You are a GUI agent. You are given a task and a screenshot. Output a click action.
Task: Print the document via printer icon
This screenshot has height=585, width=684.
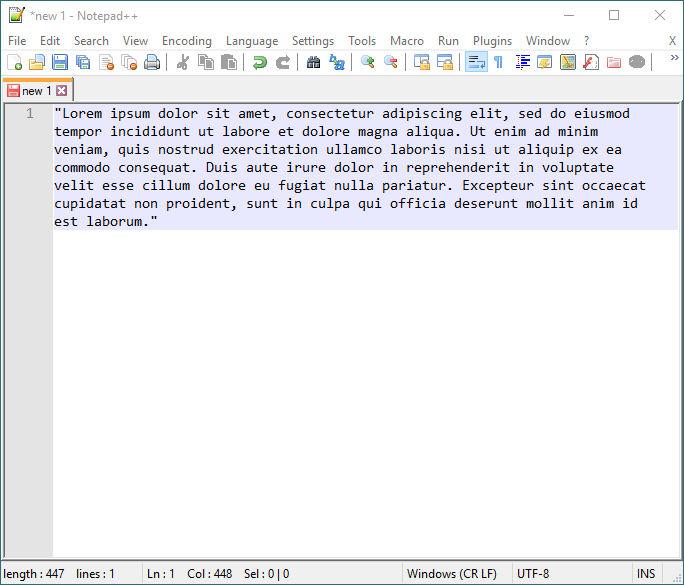pos(152,62)
